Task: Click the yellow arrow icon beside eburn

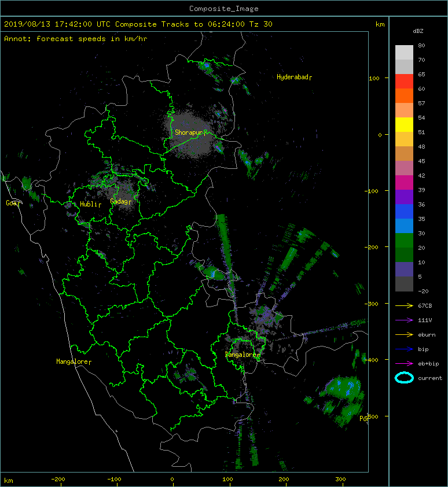Action: point(404,335)
